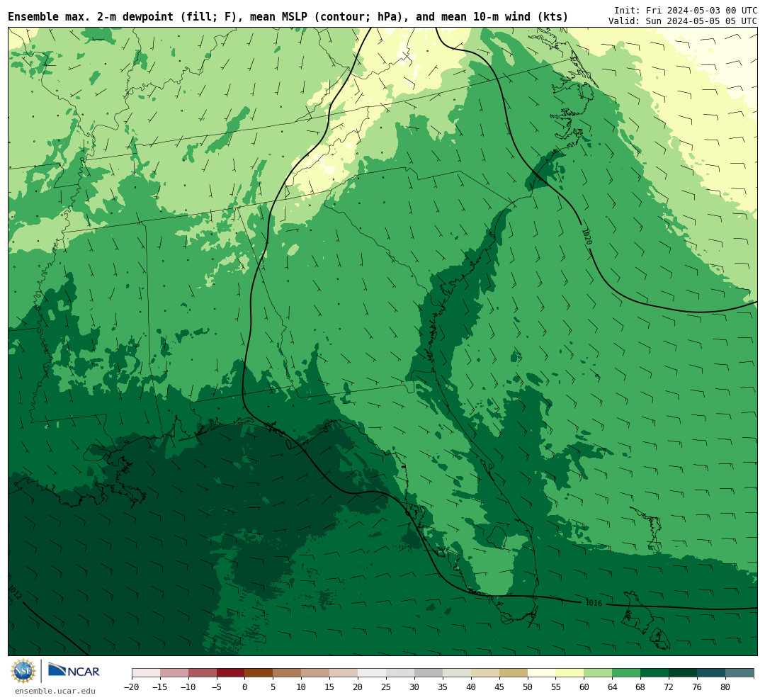Click the colorbar tick label 68

[x=640, y=687]
